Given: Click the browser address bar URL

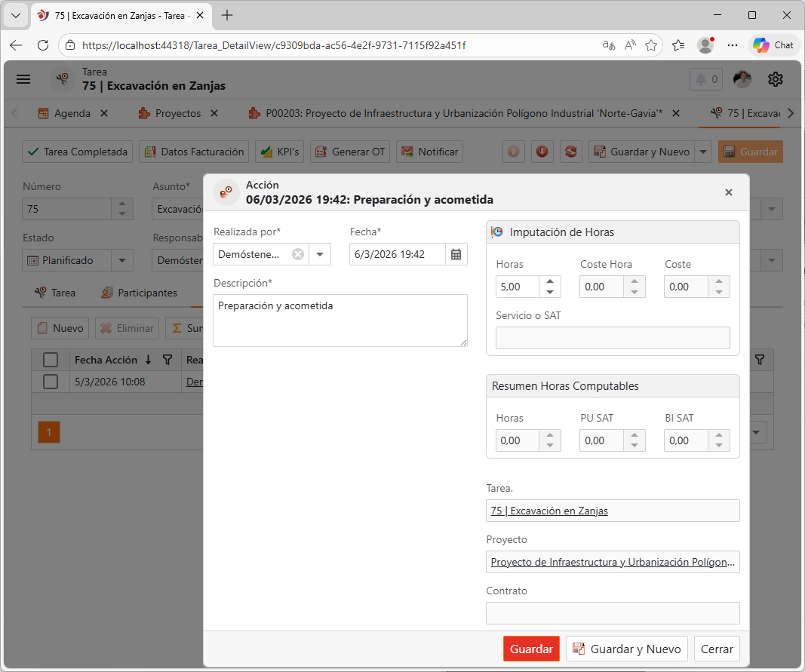Looking at the screenshot, I should [274, 45].
